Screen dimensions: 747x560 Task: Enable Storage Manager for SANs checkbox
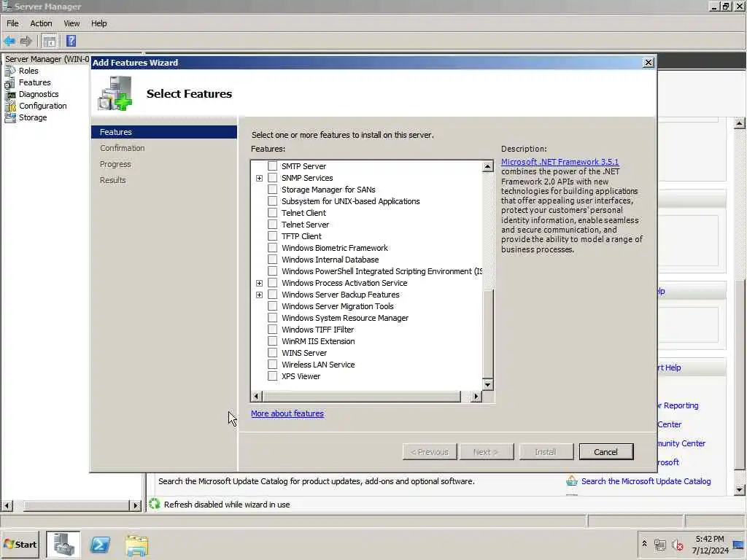point(273,189)
